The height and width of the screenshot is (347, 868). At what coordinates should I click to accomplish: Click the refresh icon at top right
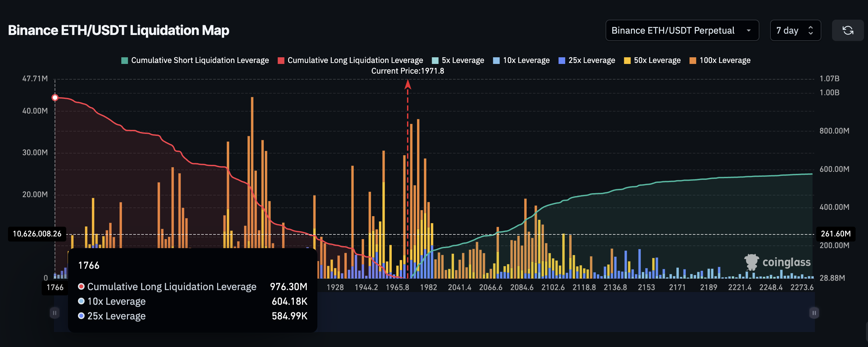tap(848, 30)
